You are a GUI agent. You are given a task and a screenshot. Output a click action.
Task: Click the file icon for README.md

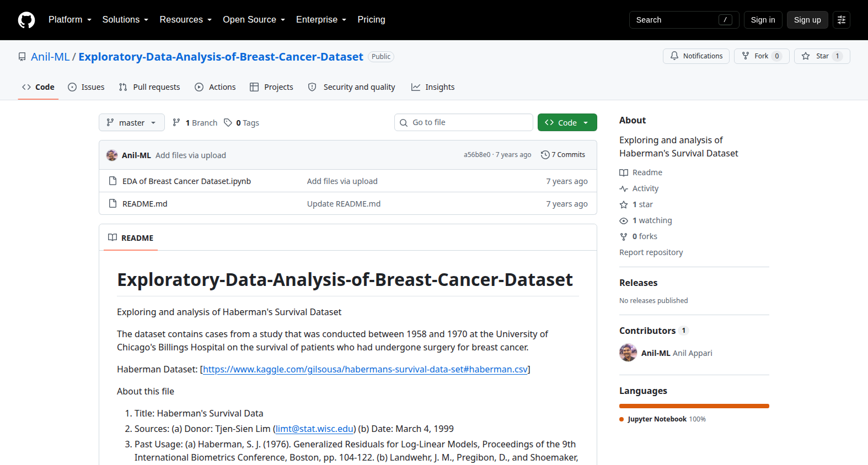112,203
